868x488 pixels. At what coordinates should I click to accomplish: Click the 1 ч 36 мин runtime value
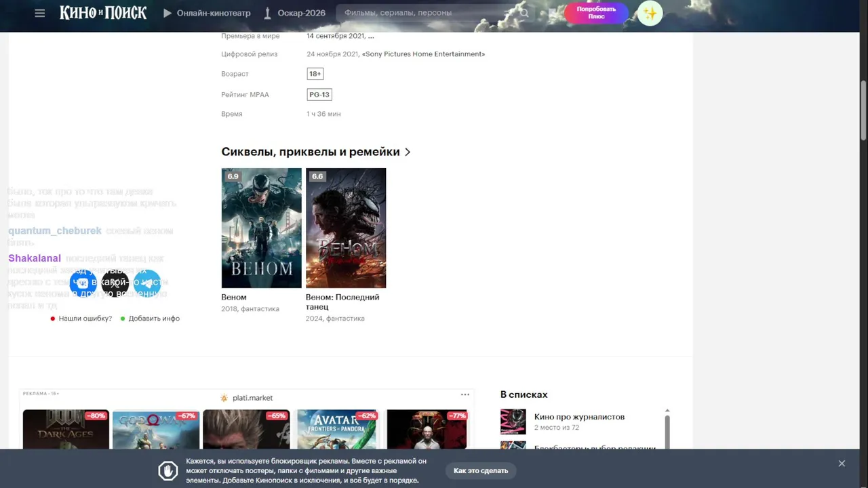click(x=323, y=114)
